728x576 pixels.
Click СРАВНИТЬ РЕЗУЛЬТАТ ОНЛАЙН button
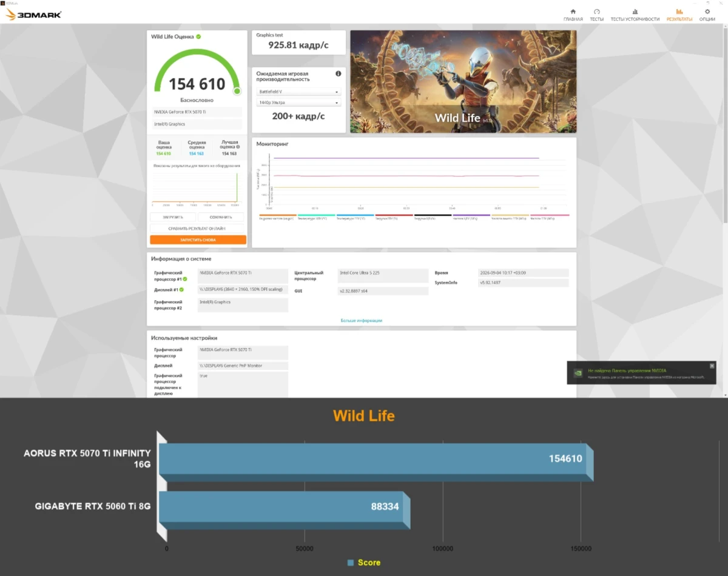[x=198, y=229]
